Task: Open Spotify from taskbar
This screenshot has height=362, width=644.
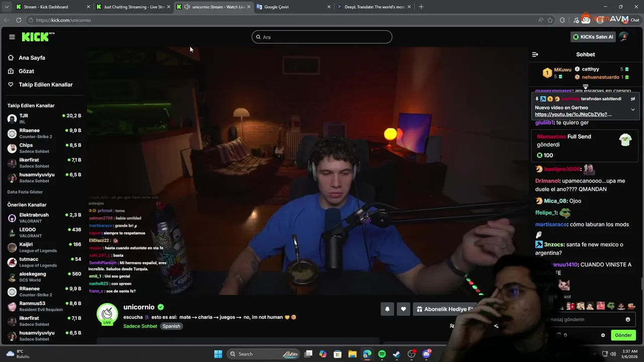Action: click(382, 354)
